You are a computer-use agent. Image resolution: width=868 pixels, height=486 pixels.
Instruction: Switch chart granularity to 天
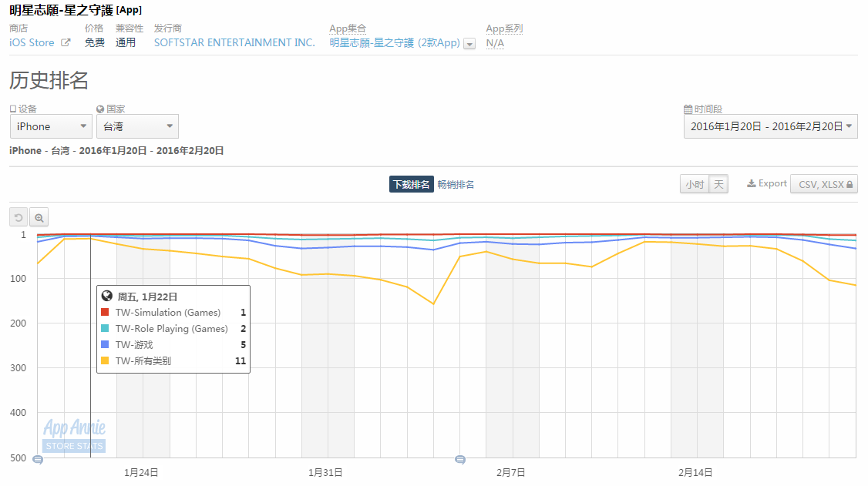coord(718,184)
